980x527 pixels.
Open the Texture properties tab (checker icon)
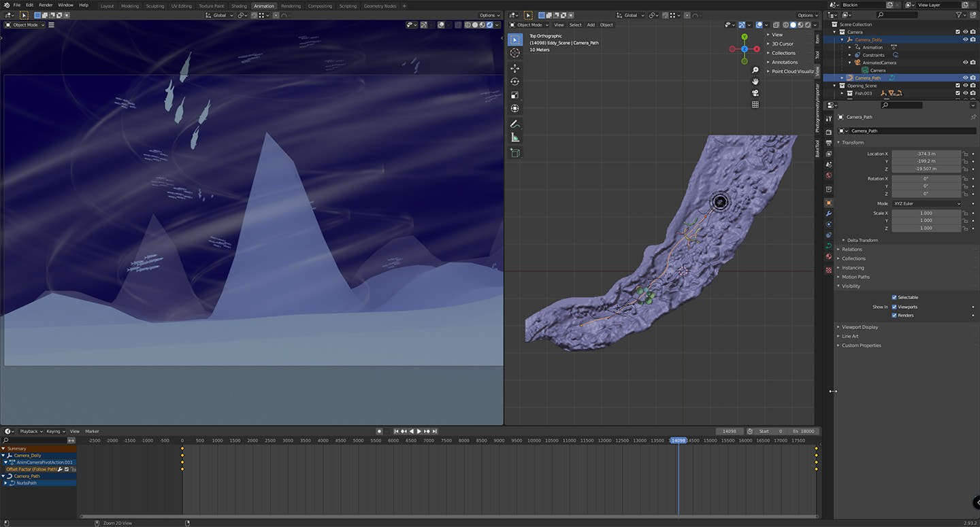pyautogui.click(x=828, y=270)
